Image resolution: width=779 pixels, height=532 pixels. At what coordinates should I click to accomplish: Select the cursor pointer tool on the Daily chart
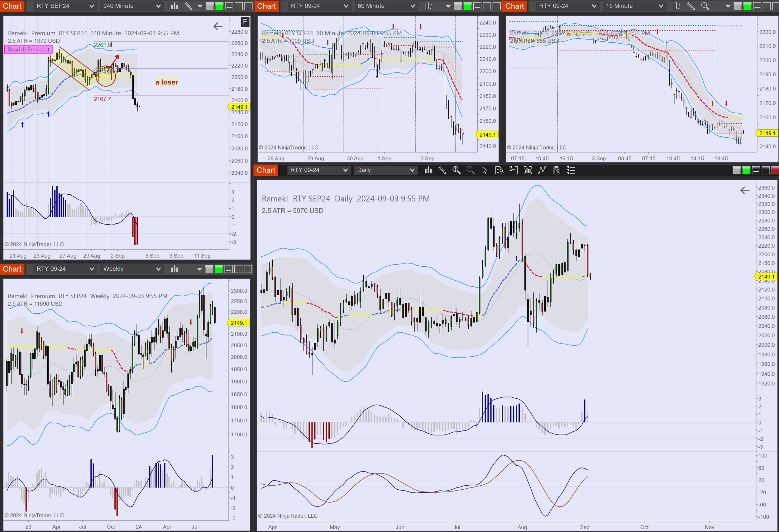(484, 170)
